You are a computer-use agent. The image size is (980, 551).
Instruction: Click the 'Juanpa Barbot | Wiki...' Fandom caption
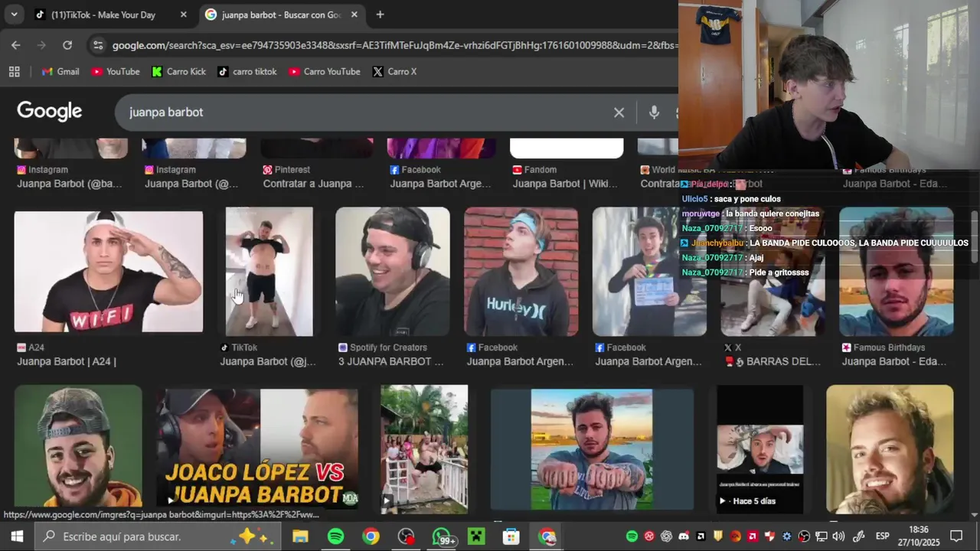click(x=565, y=184)
